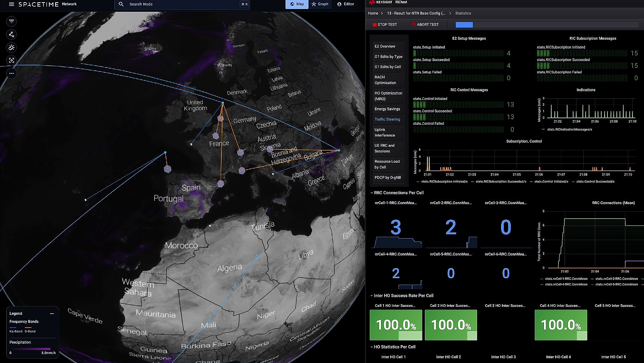Select O1 Edits by Cell
The width and height of the screenshot is (644, 363).
[389, 67]
